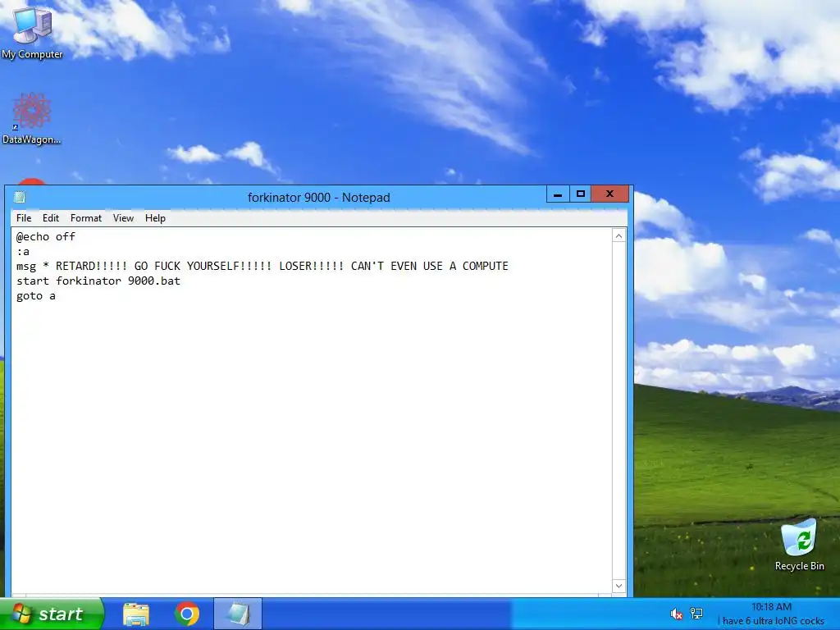Open the File menu in Notepad
This screenshot has height=630, width=840.
[24, 218]
